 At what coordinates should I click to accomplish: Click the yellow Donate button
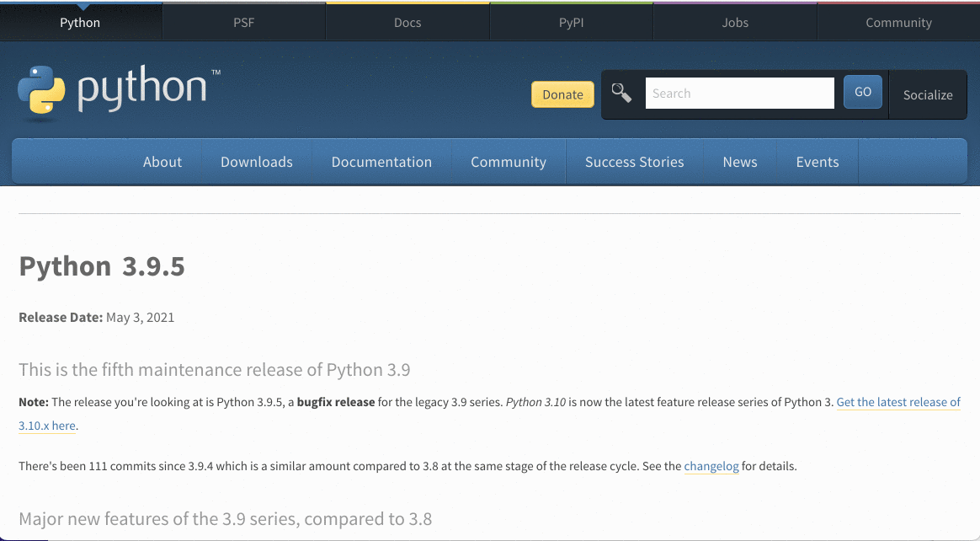click(562, 94)
